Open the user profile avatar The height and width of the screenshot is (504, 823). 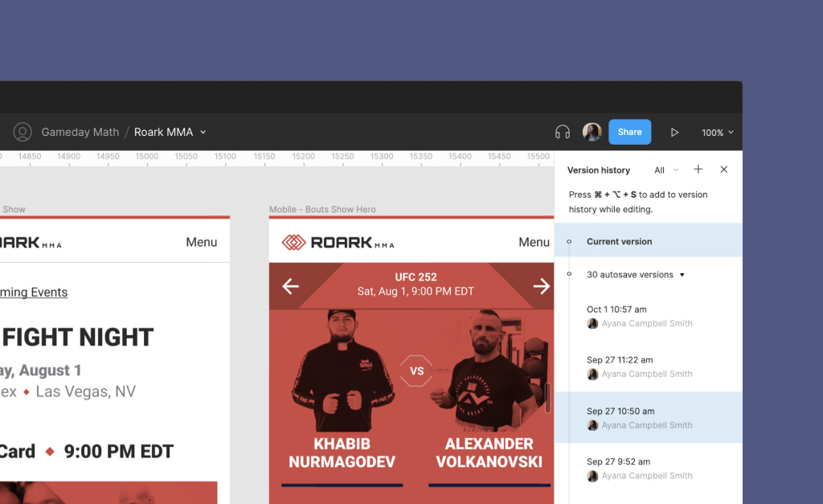[x=592, y=132]
